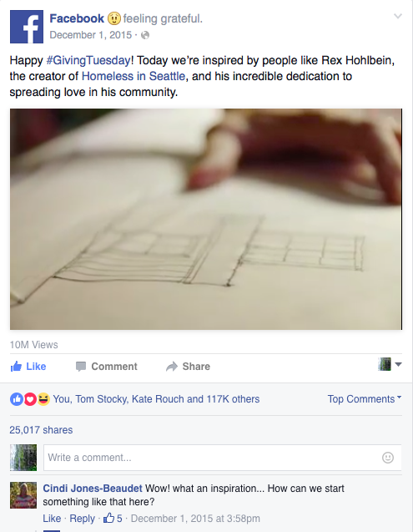
Task: Click the thumbs-up count on Cindi's comment
Action: 113,518
